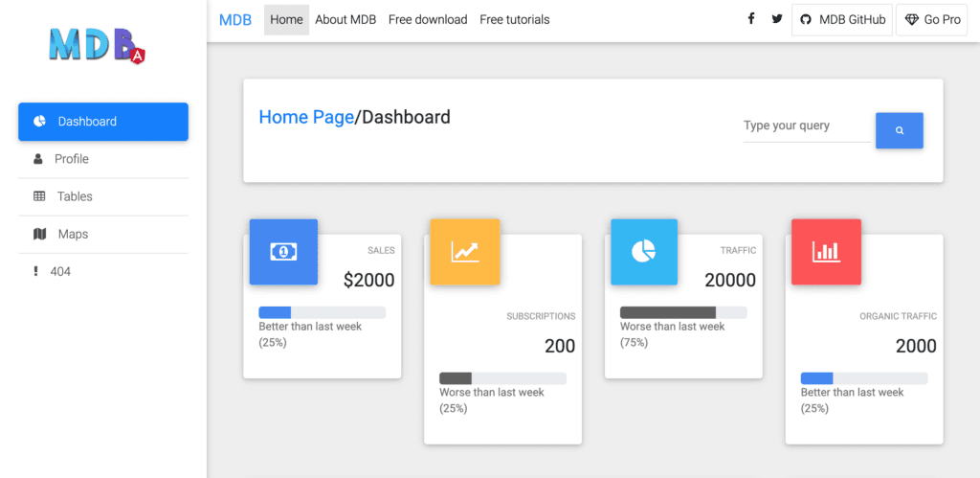This screenshot has height=478, width=980.
Task: Click the ORGANIC TRAFFIC card label
Action: [x=898, y=316]
